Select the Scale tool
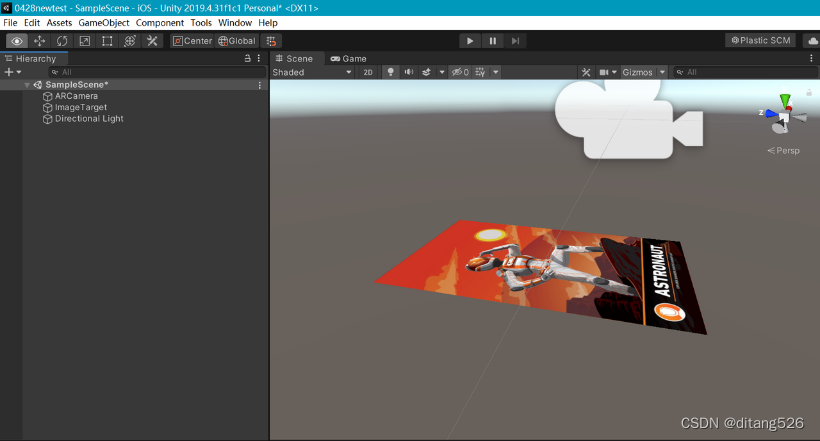The width and height of the screenshot is (820, 441). coord(84,41)
